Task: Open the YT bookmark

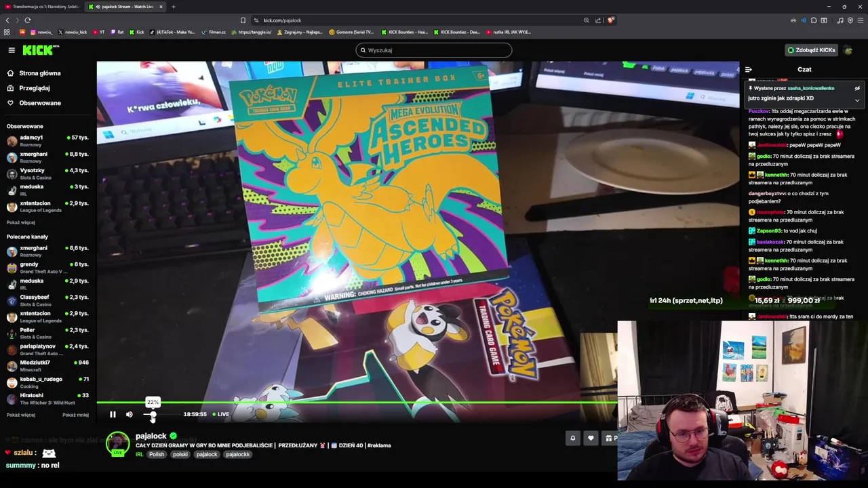Action: (x=98, y=32)
